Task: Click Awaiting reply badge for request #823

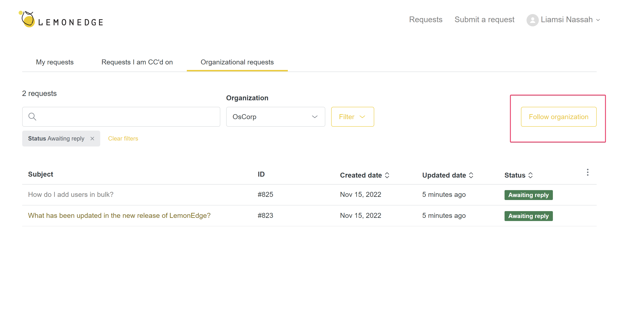Action: coord(529,216)
